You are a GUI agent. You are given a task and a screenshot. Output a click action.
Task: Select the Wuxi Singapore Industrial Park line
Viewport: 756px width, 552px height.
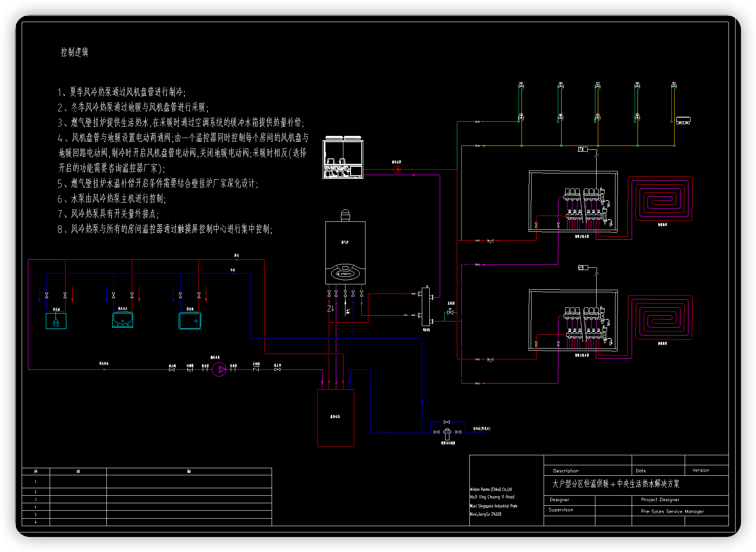point(494,506)
